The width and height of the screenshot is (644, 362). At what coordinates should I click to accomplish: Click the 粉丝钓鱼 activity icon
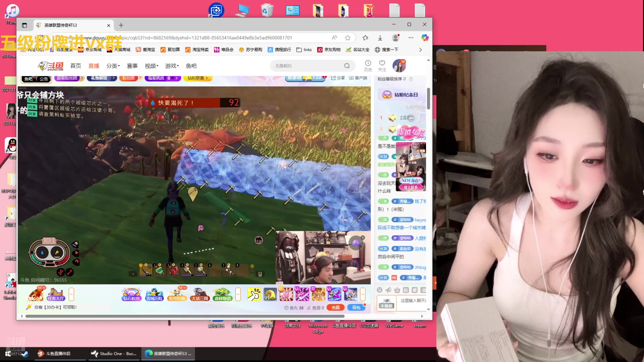[177, 294]
